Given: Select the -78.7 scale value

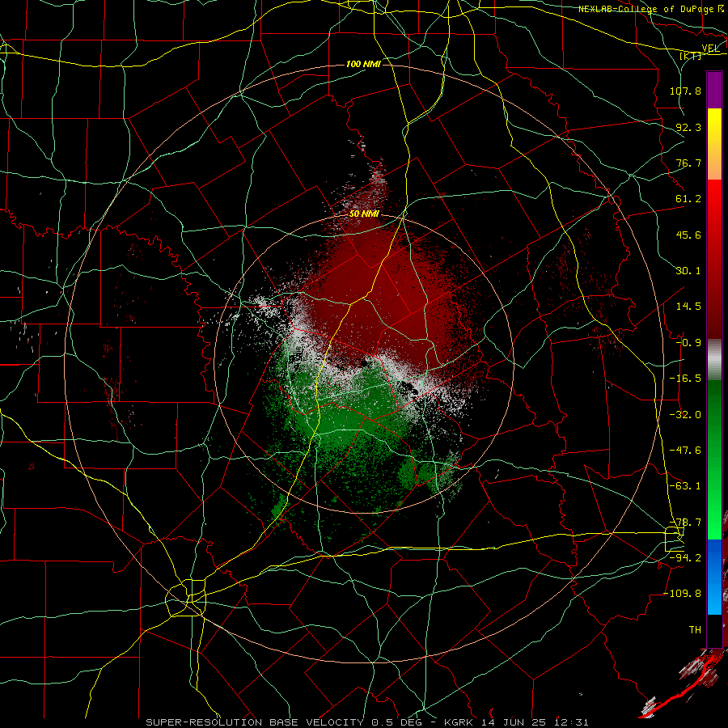Looking at the screenshot, I should 685,523.
